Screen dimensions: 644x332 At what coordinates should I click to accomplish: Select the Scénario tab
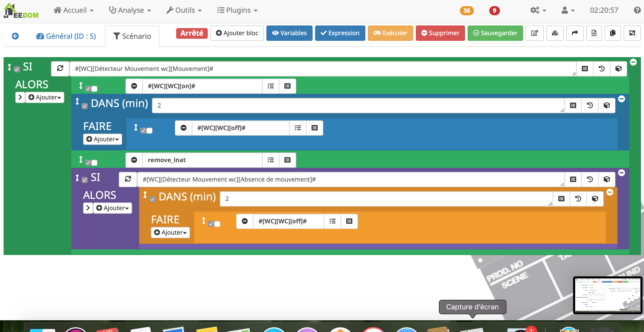point(132,36)
